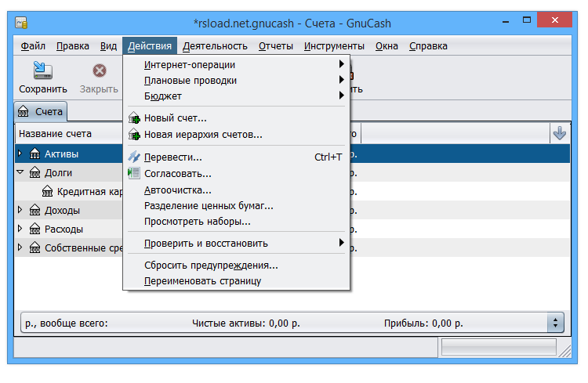Click the Новая иерархия счетов menu icon

pos(134,134)
